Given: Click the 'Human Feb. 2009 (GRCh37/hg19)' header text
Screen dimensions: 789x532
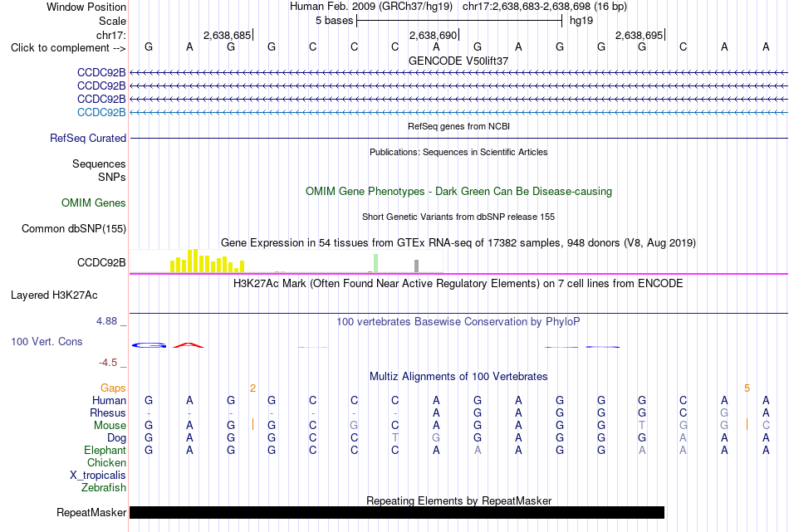Looking at the screenshot, I should point(371,7).
